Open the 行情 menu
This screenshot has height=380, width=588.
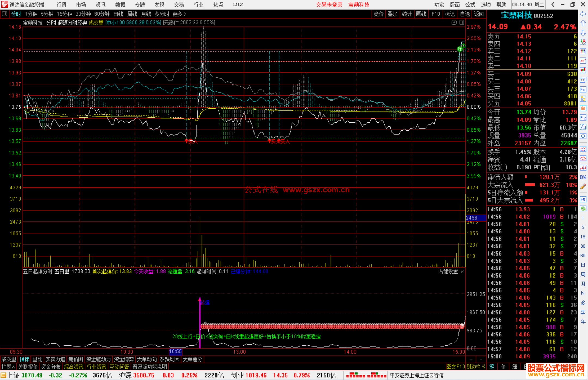coord(62,5)
